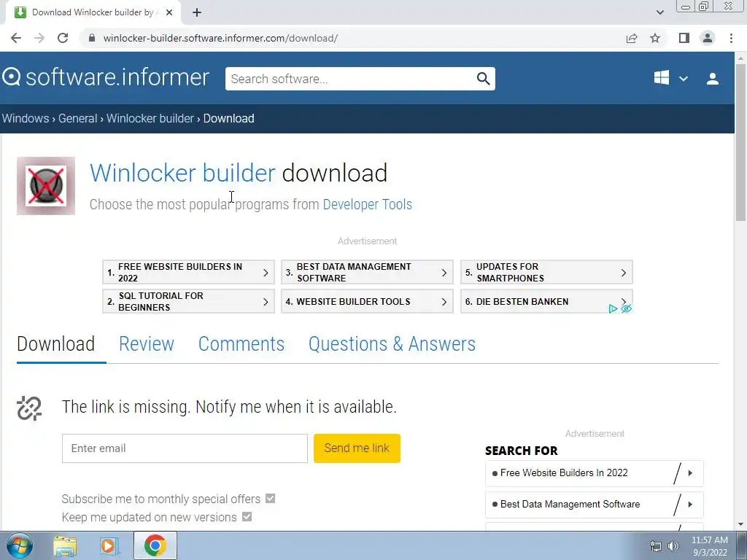Open Chrome side panel
The image size is (747, 560).
point(684,38)
